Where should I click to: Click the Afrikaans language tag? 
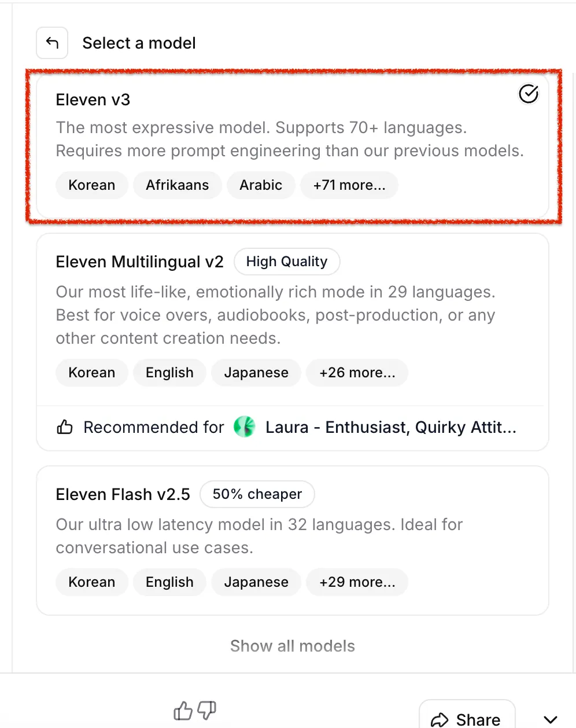tap(177, 185)
